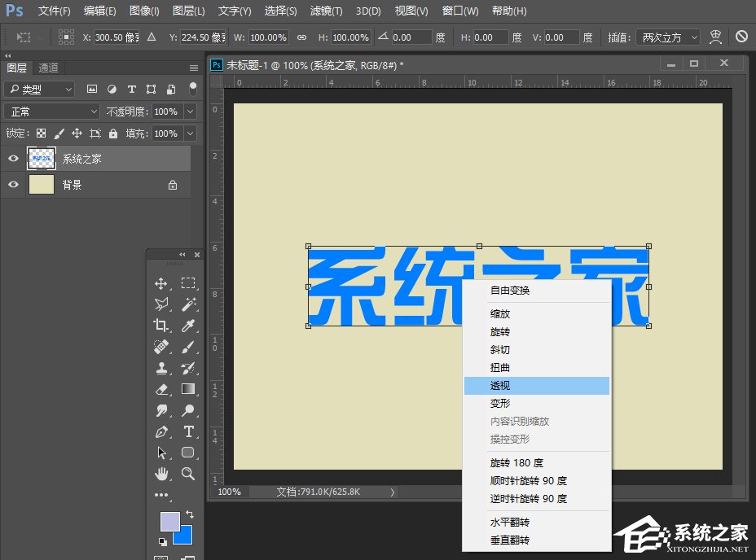Toggle visibility of the 背景 layer

coord(12,184)
